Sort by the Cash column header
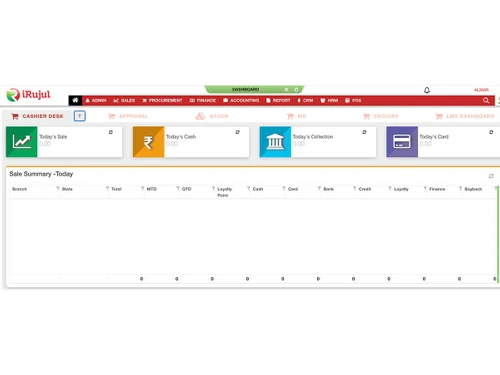 tap(258, 189)
